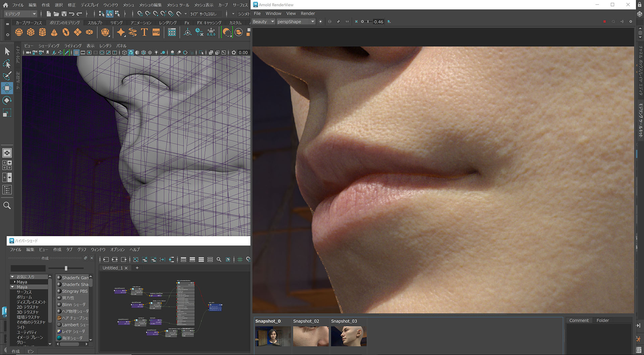Open the ライブ サーフェスなし field dropdown

[x=205, y=14]
